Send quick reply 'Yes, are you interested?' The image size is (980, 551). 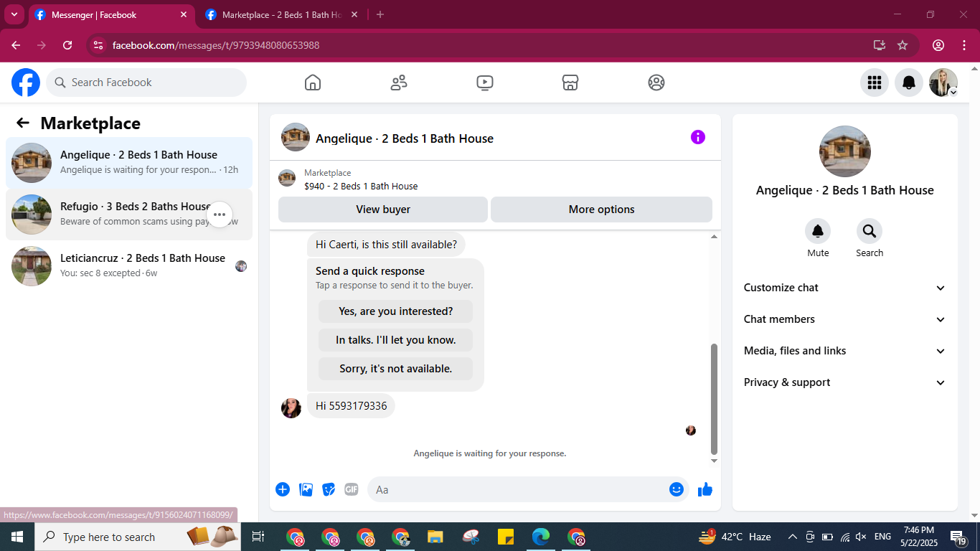point(396,311)
